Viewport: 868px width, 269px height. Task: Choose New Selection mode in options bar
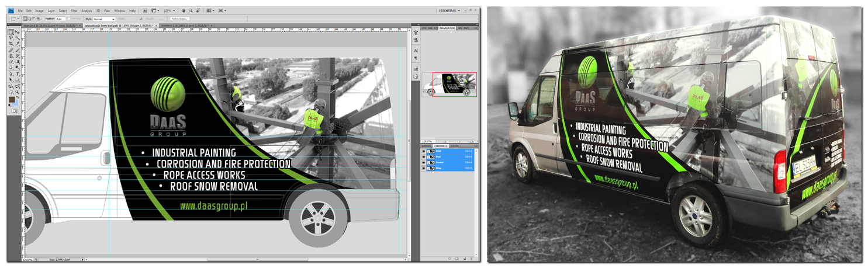point(25,19)
